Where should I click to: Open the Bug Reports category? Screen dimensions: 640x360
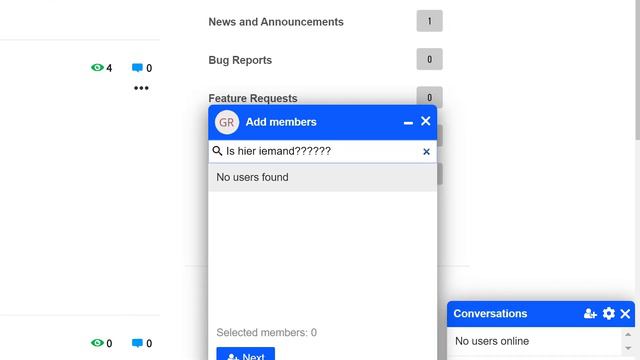click(x=240, y=60)
